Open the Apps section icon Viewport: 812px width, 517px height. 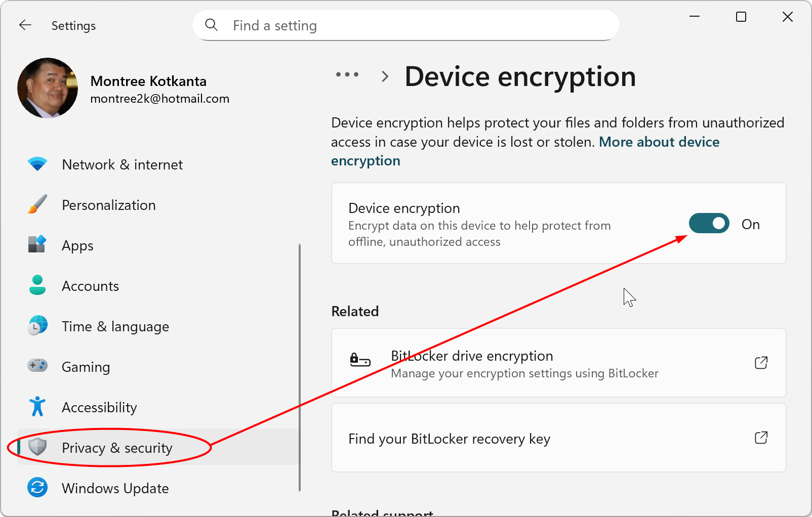tap(37, 245)
